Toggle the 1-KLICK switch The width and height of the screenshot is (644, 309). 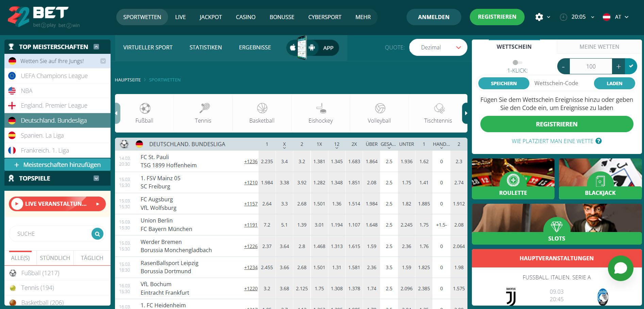coord(517,62)
